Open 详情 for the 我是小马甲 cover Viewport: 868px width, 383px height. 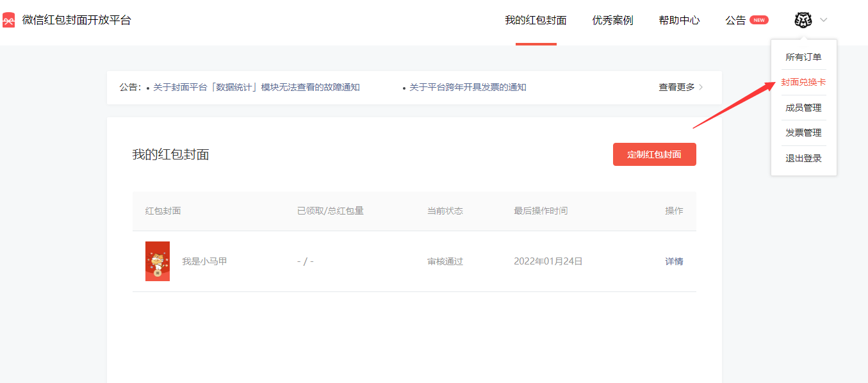674,261
